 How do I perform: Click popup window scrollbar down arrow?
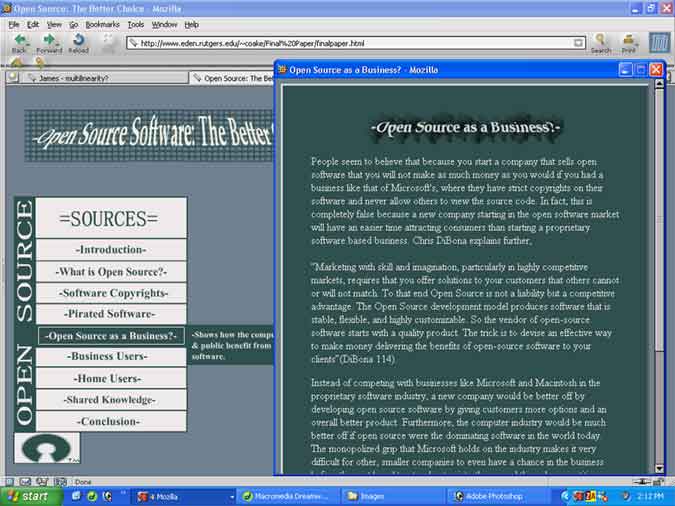click(659, 468)
